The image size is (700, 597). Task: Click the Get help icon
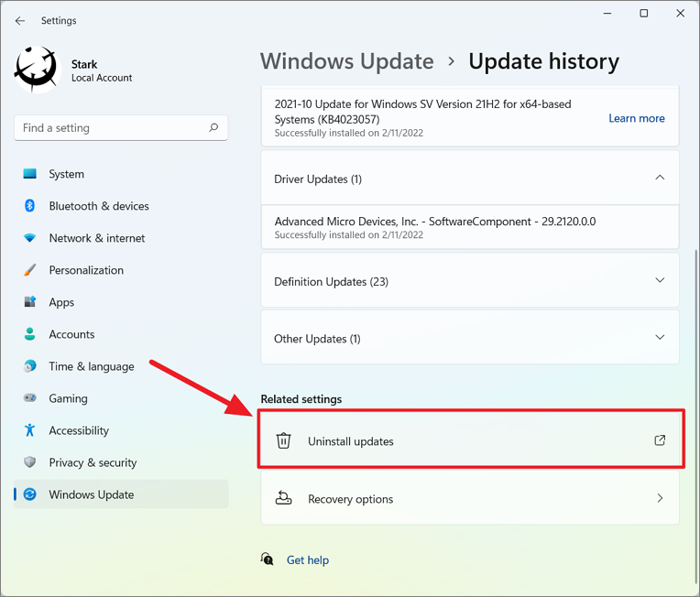point(267,559)
